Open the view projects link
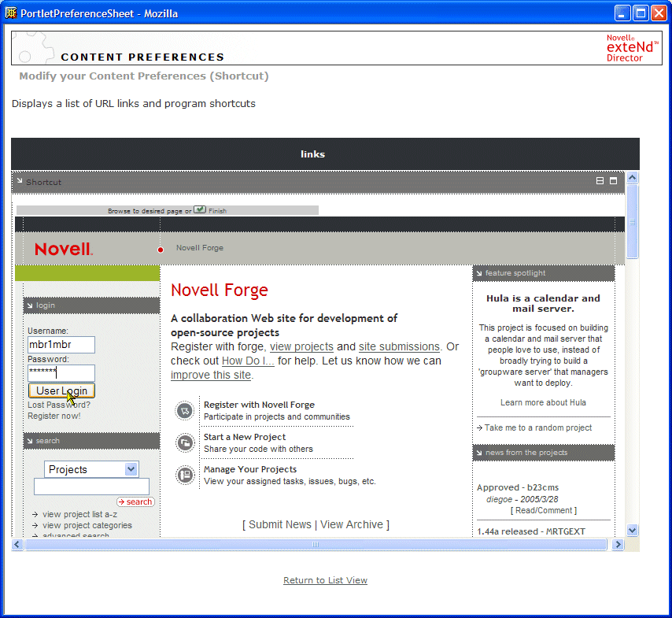The image size is (672, 618). [x=301, y=346]
